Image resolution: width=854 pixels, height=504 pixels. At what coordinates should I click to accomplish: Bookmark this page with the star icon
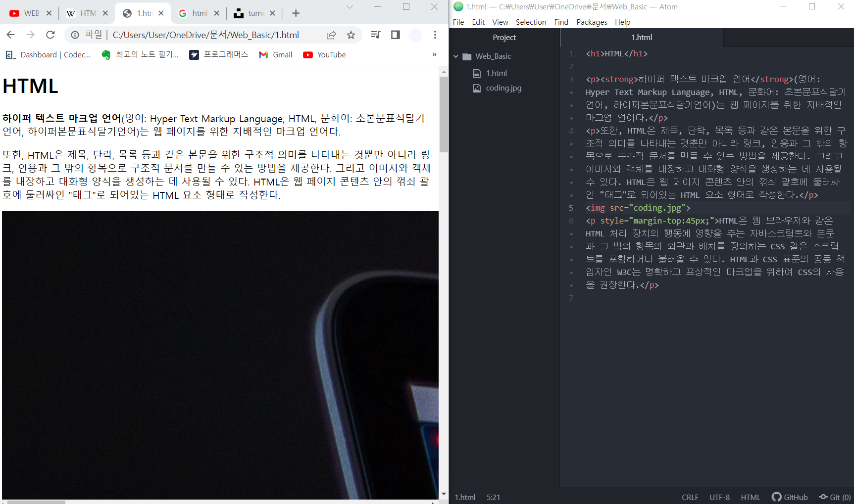[351, 35]
